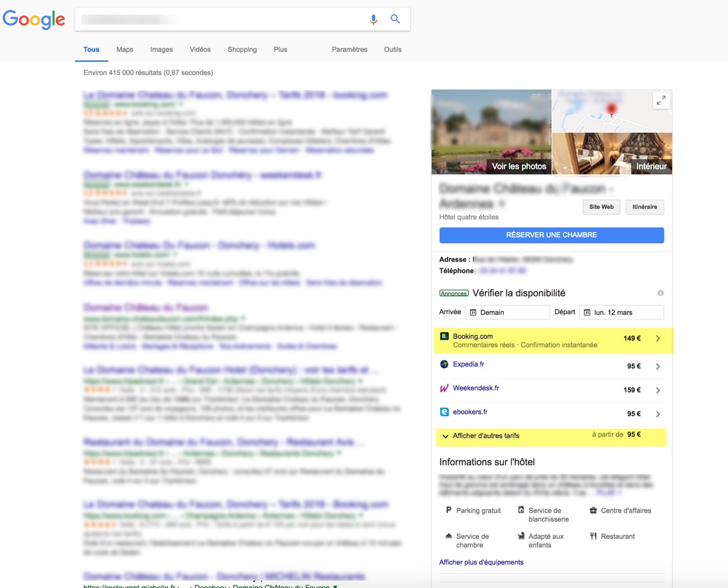Click the chevron next to Expedia.fr price
728x588 pixels.
657,365
